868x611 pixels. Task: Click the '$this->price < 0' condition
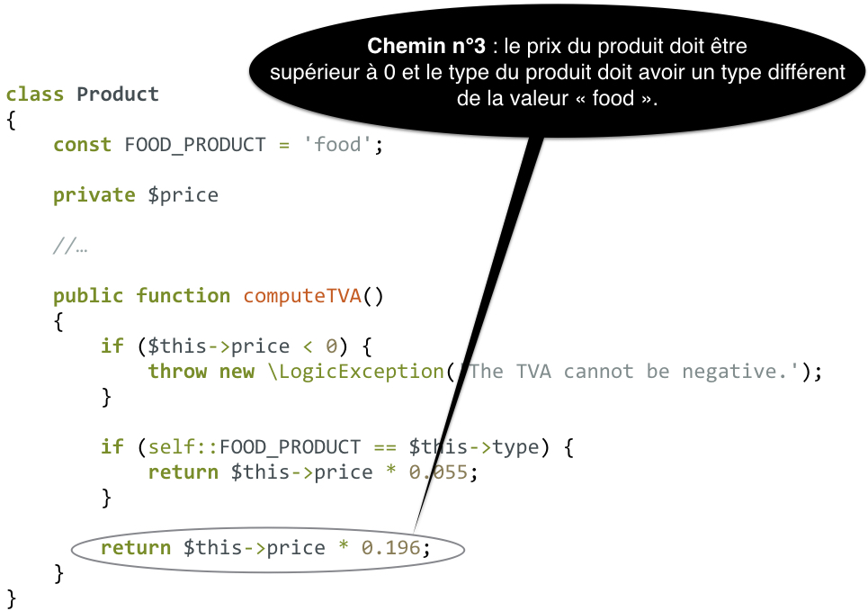point(242,346)
